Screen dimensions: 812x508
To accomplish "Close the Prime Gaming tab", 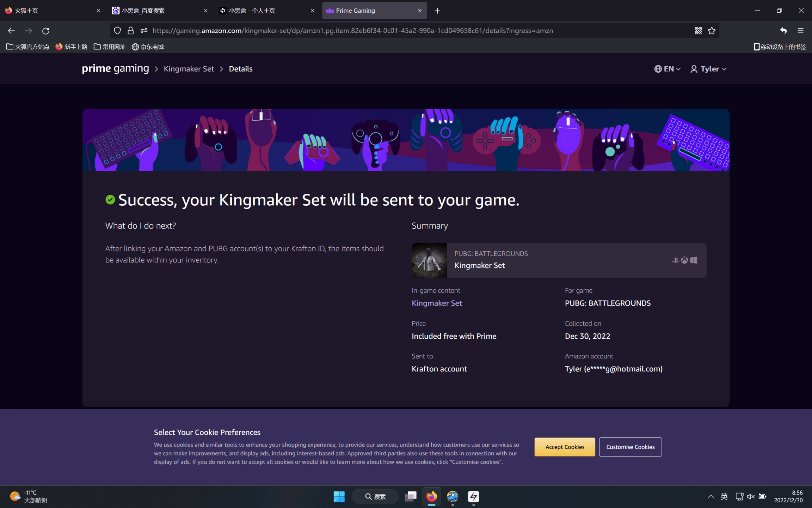I will [x=420, y=11].
